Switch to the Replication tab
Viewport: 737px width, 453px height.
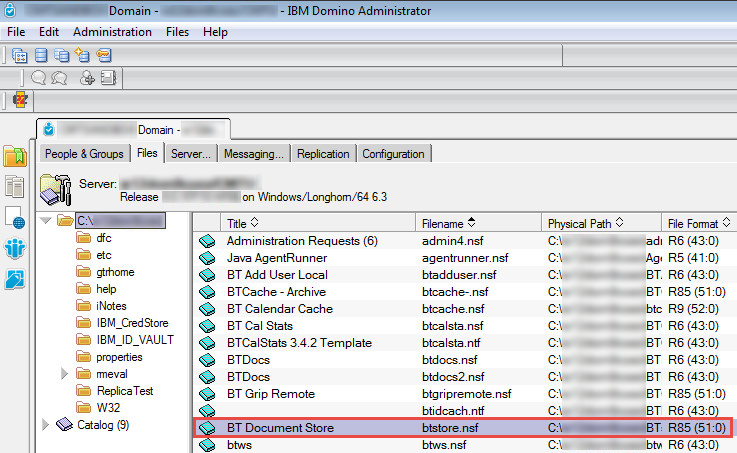pos(323,154)
